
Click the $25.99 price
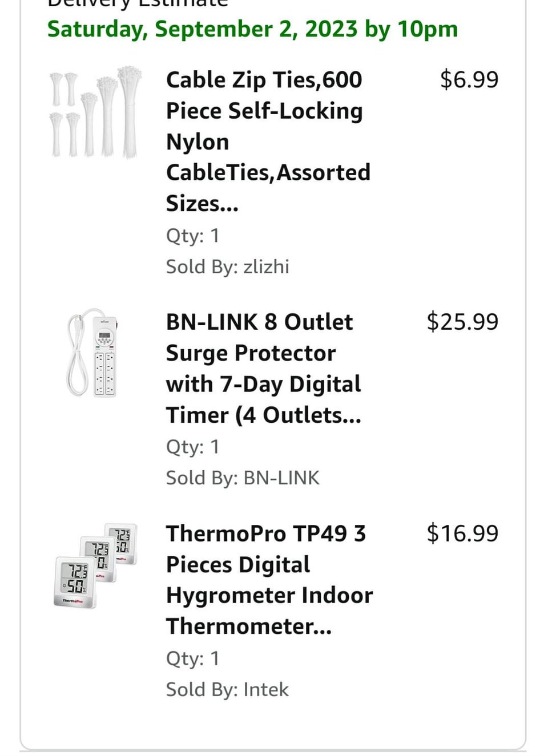tap(462, 322)
